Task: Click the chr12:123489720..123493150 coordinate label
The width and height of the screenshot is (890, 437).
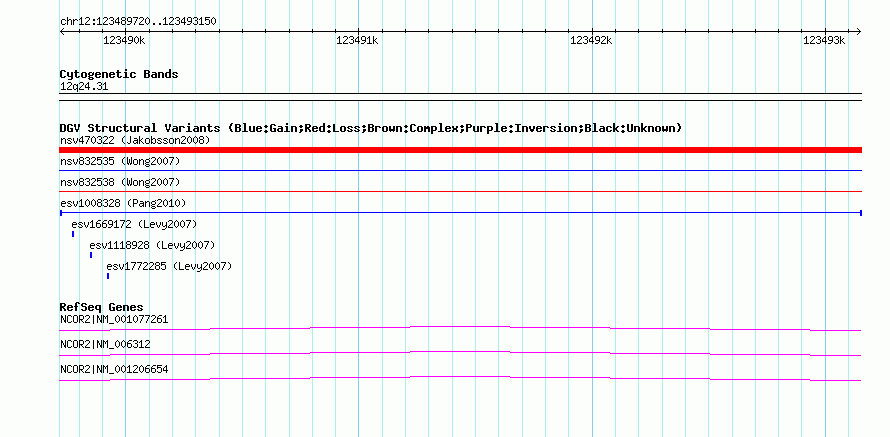Action: click(138, 21)
